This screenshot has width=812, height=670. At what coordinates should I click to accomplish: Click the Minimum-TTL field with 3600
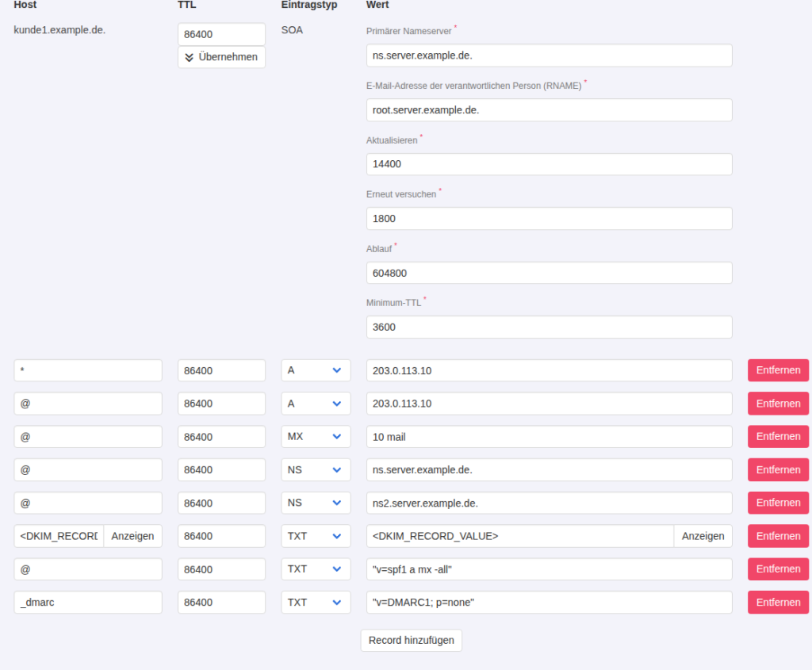coord(549,327)
